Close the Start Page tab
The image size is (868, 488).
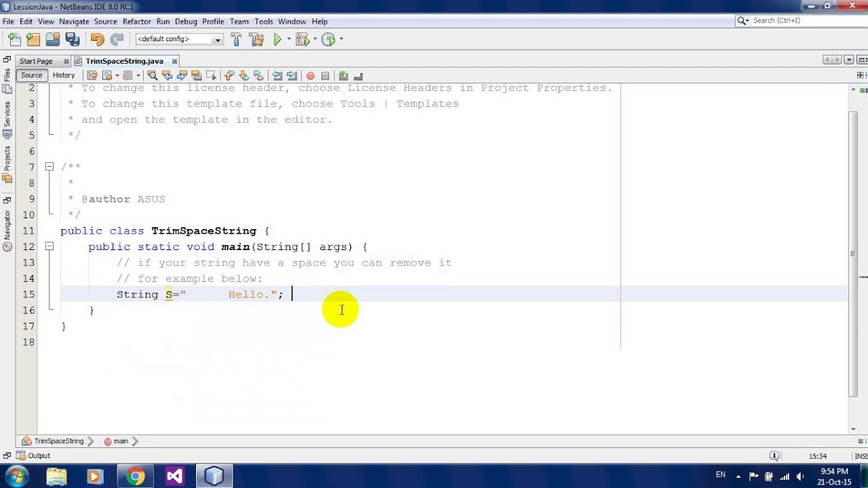coord(66,61)
